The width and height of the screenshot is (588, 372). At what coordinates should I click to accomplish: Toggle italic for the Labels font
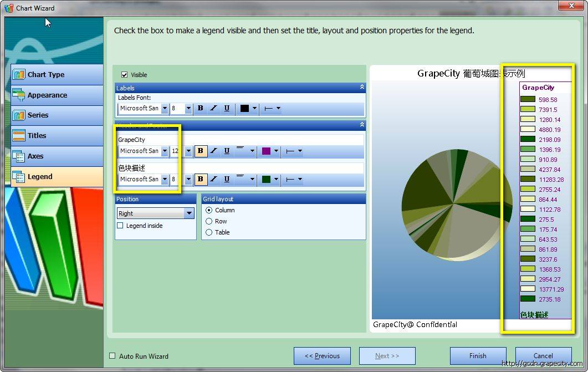213,109
